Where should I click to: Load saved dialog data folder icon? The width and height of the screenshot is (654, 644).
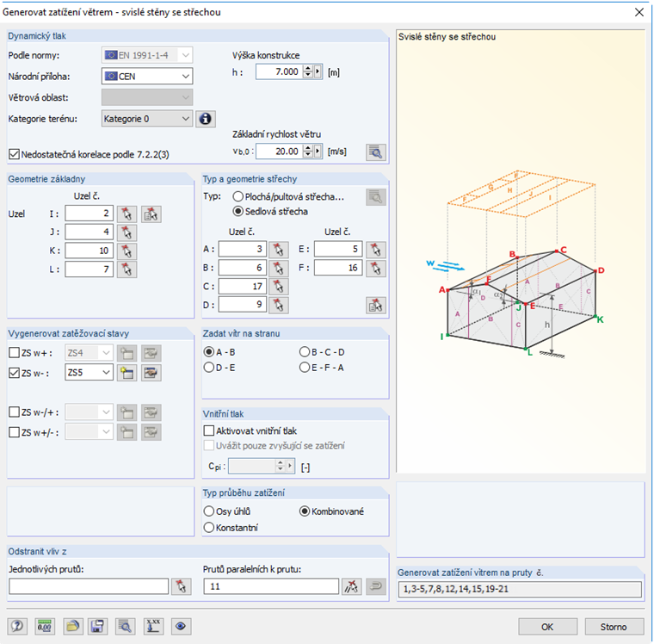tap(72, 626)
